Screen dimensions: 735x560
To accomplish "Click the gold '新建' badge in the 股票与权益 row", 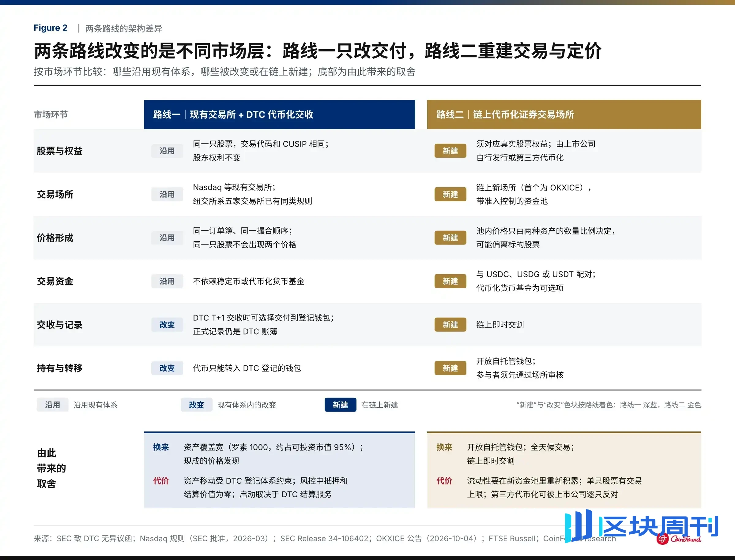I will [x=450, y=151].
